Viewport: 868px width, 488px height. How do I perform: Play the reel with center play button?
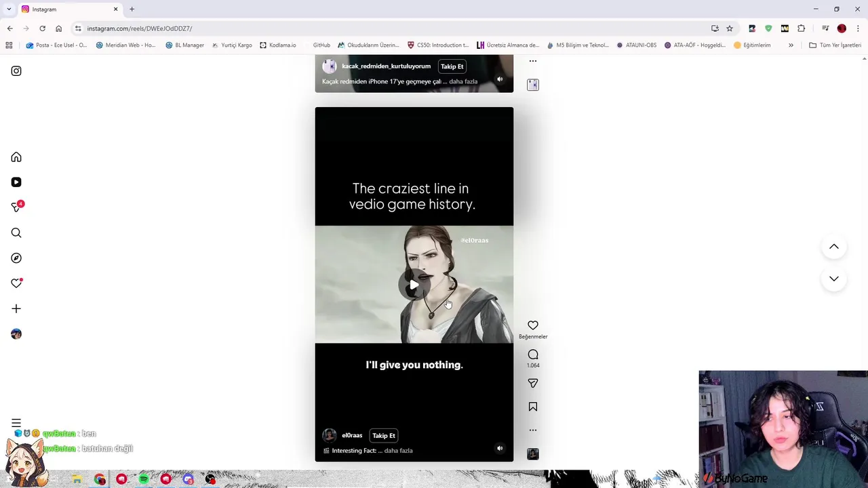414,285
